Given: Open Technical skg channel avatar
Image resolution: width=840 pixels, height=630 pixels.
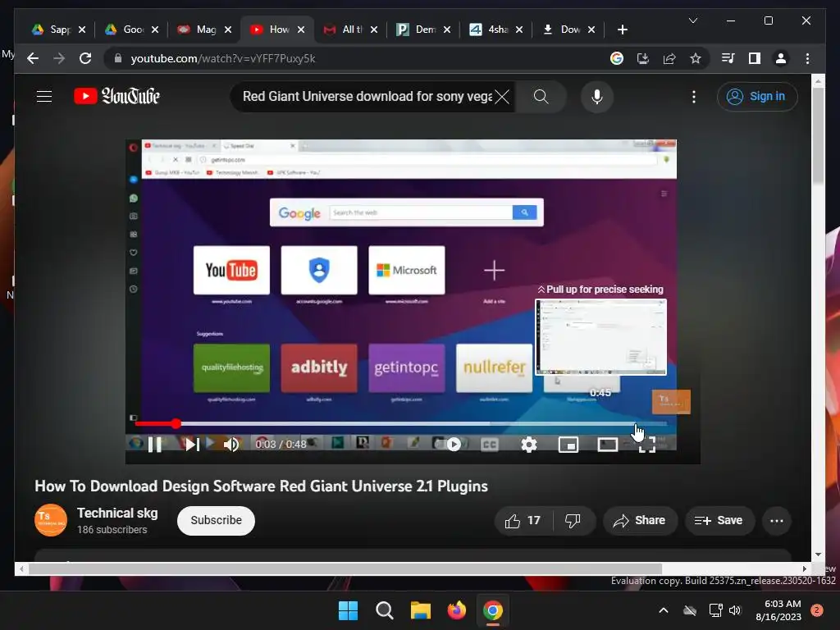Looking at the screenshot, I should point(51,520).
